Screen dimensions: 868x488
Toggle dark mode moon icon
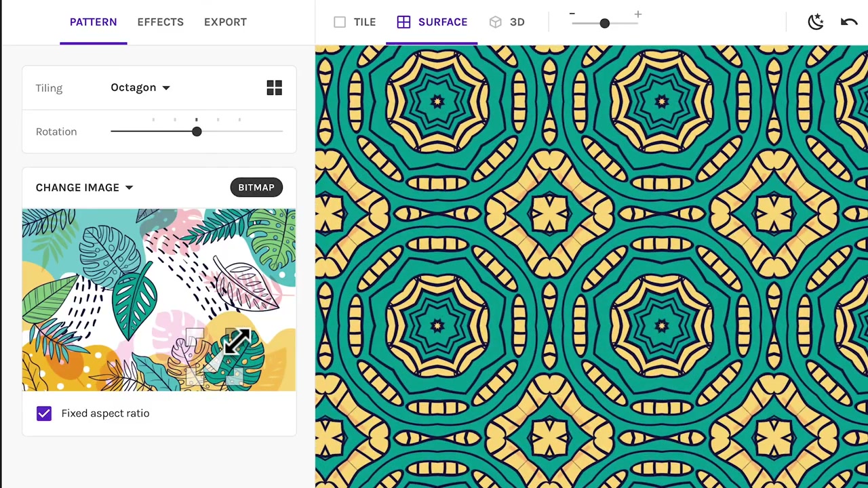point(815,22)
